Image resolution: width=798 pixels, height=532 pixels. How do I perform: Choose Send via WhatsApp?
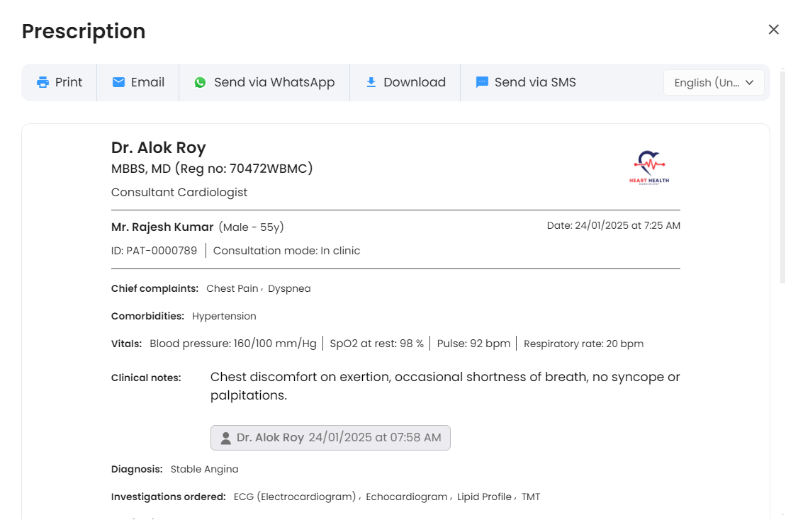click(x=274, y=82)
